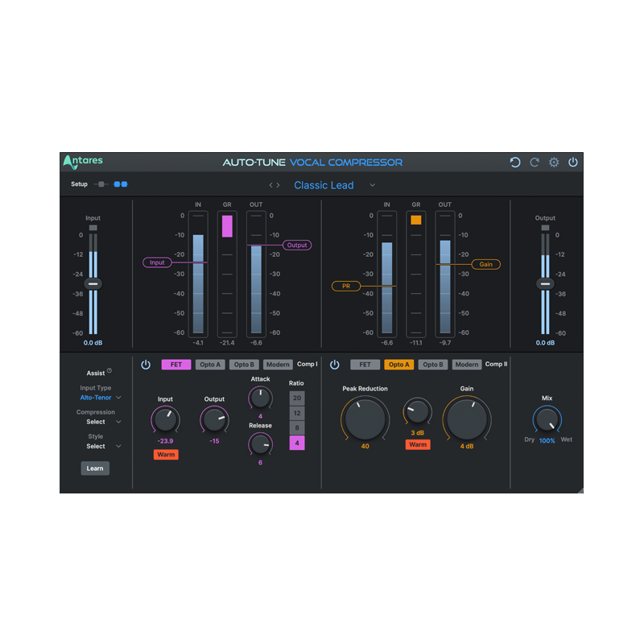Image resolution: width=644 pixels, height=644 pixels.
Task: Click the PR threshold handle in Comp II
Action: pyautogui.click(x=346, y=287)
